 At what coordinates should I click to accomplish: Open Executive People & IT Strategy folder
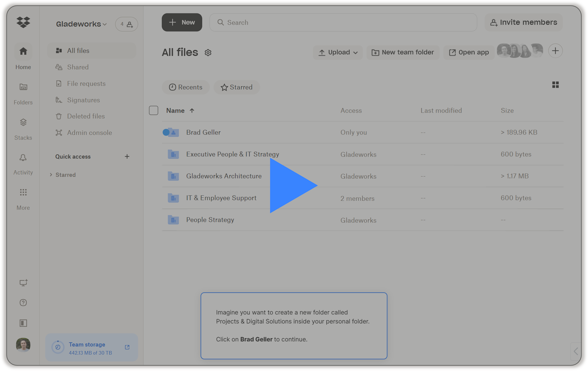coord(232,154)
